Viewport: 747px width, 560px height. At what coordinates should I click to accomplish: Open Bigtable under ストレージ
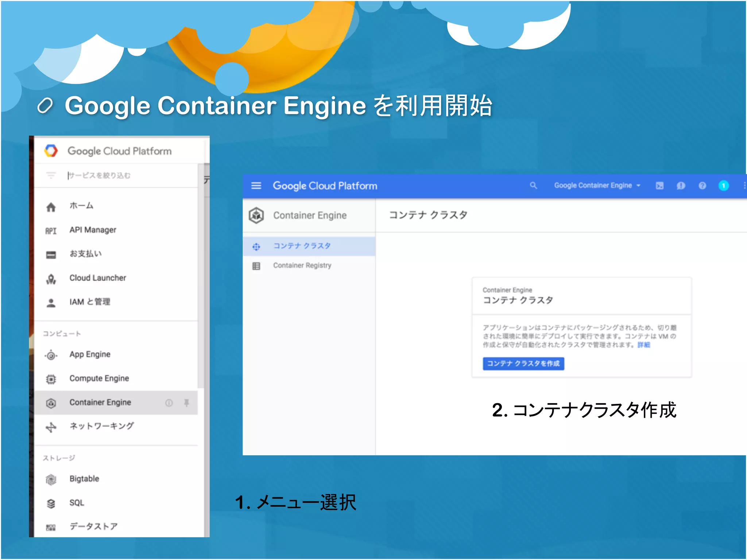pos(84,479)
